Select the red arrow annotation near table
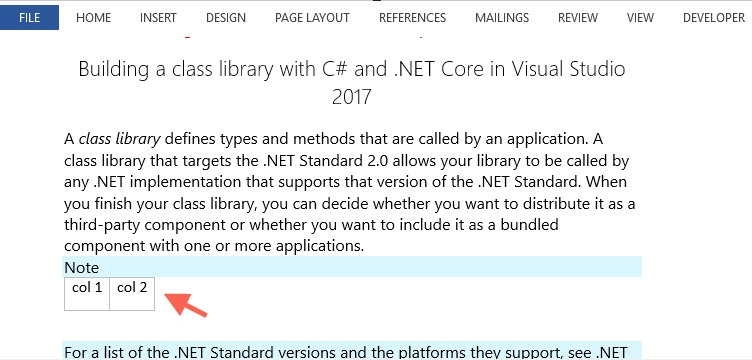 (x=186, y=304)
